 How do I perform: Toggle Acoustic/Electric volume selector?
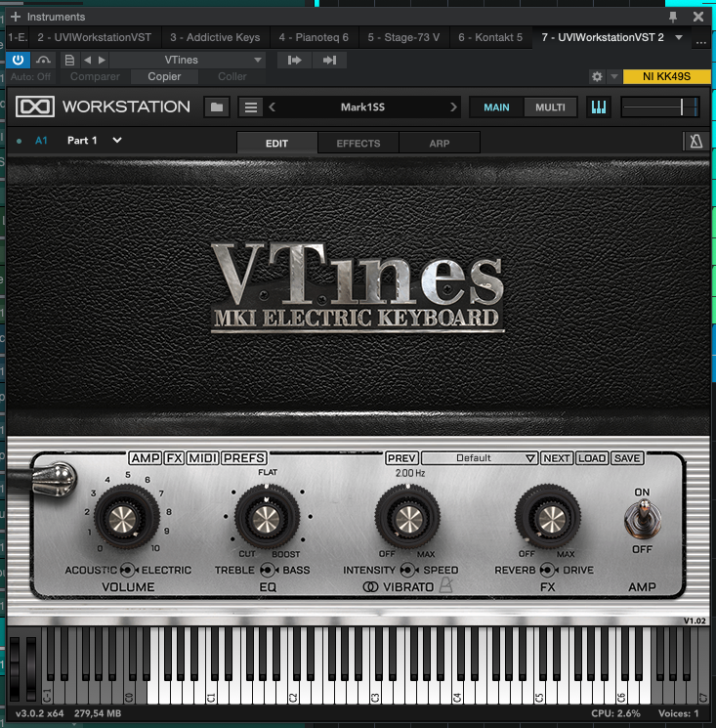[x=128, y=570]
